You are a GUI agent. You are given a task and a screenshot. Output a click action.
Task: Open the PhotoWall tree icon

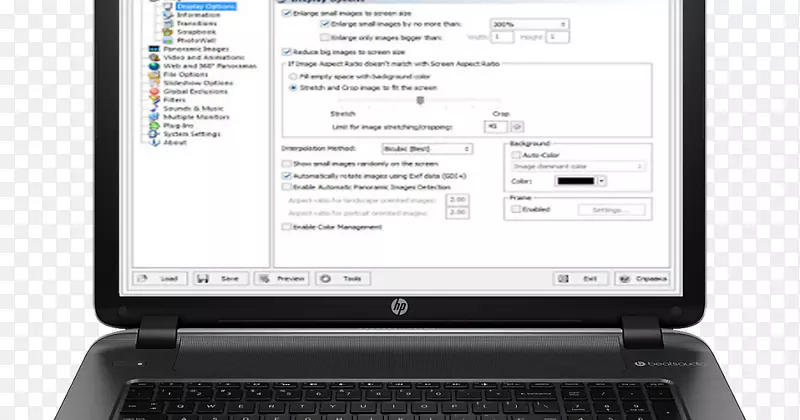168,40
